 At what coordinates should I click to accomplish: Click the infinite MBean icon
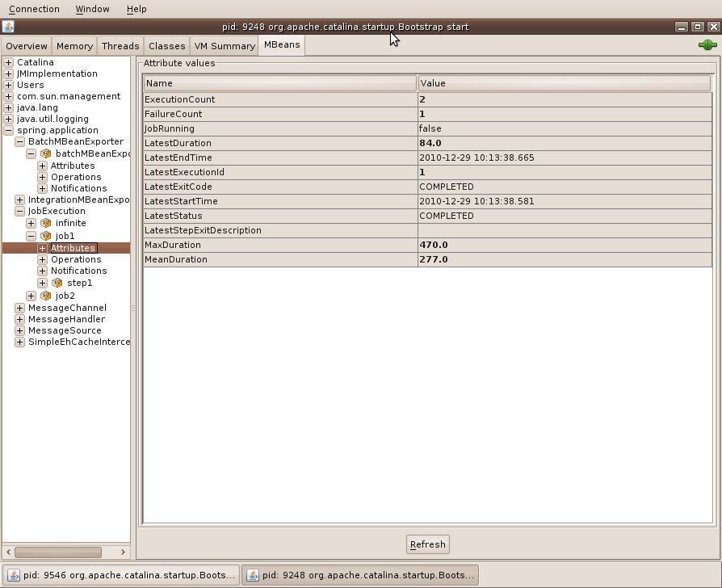coord(45,223)
